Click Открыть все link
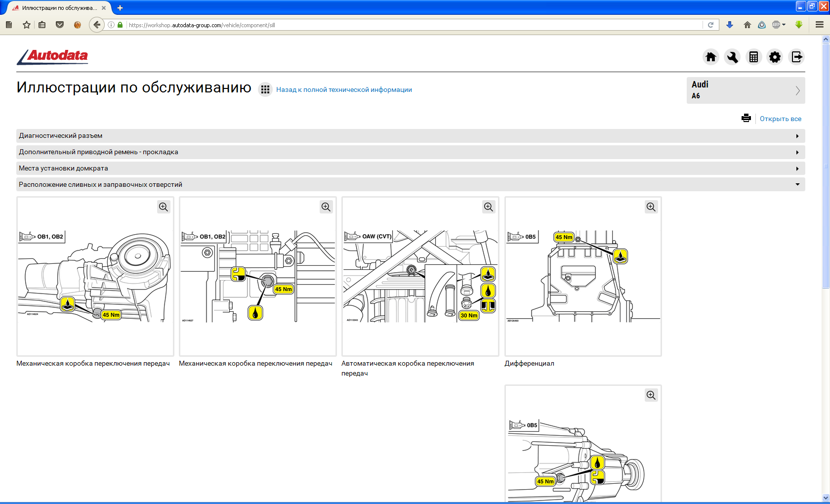 [781, 119]
